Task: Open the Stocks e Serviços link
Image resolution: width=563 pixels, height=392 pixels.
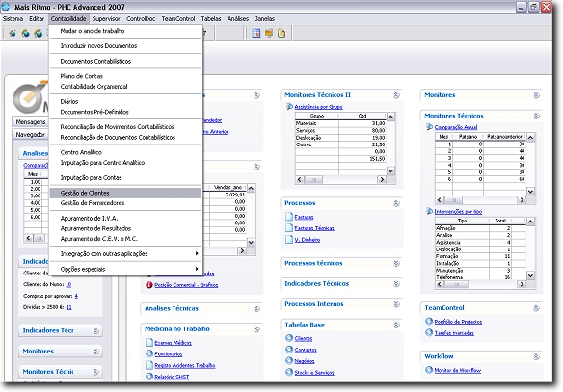Action: pyautogui.click(x=314, y=373)
